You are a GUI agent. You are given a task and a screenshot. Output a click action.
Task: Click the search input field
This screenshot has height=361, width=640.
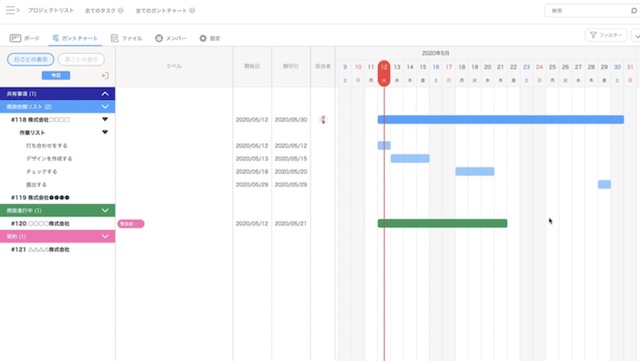coord(588,11)
